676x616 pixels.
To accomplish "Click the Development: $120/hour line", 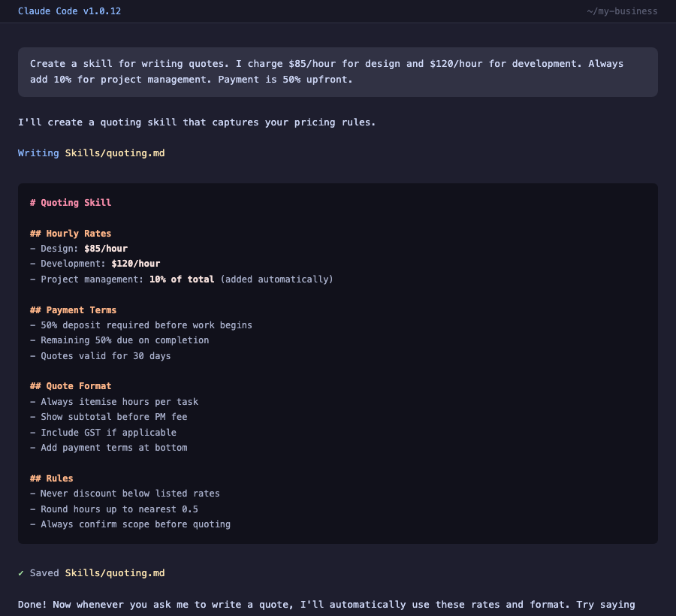I will point(95,264).
